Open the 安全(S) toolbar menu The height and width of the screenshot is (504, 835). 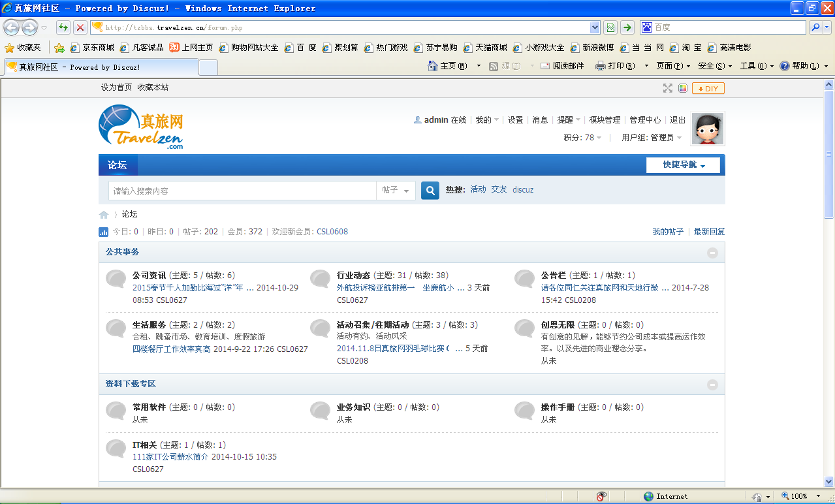coord(715,66)
